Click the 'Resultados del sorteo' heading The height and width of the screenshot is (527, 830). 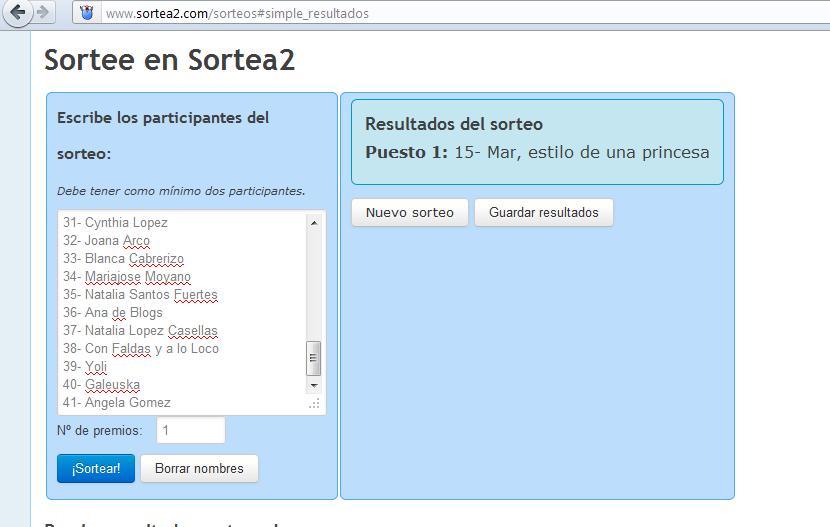click(454, 124)
